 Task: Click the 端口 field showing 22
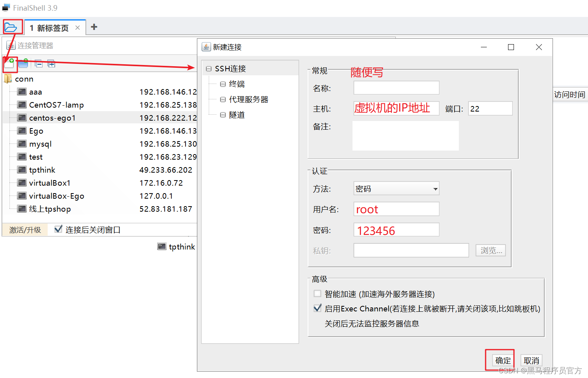point(490,108)
